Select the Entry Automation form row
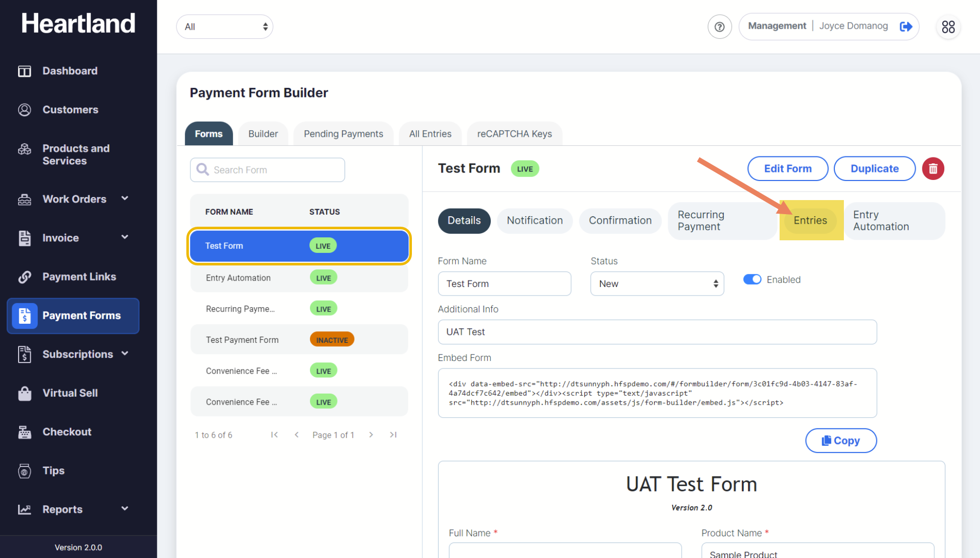Image resolution: width=980 pixels, height=558 pixels. coord(299,277)
